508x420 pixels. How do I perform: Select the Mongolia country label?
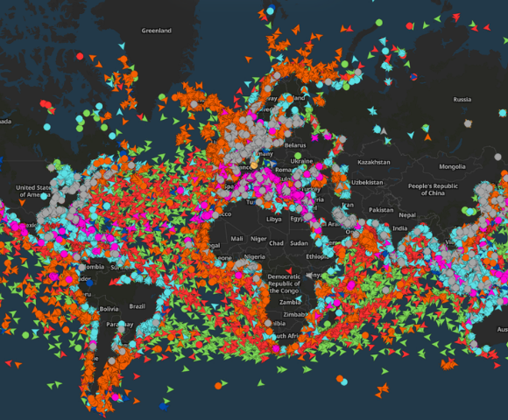(x=452, y=166)
